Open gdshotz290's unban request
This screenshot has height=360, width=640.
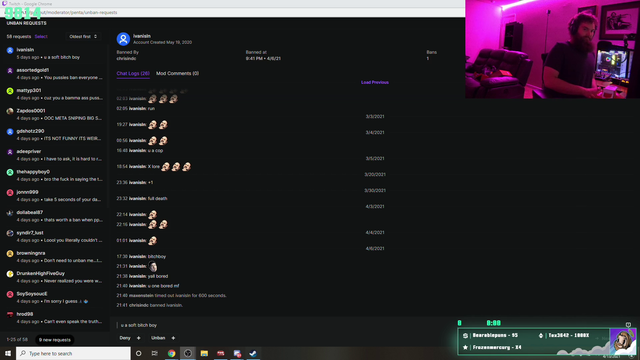click(x=54, y=135)
